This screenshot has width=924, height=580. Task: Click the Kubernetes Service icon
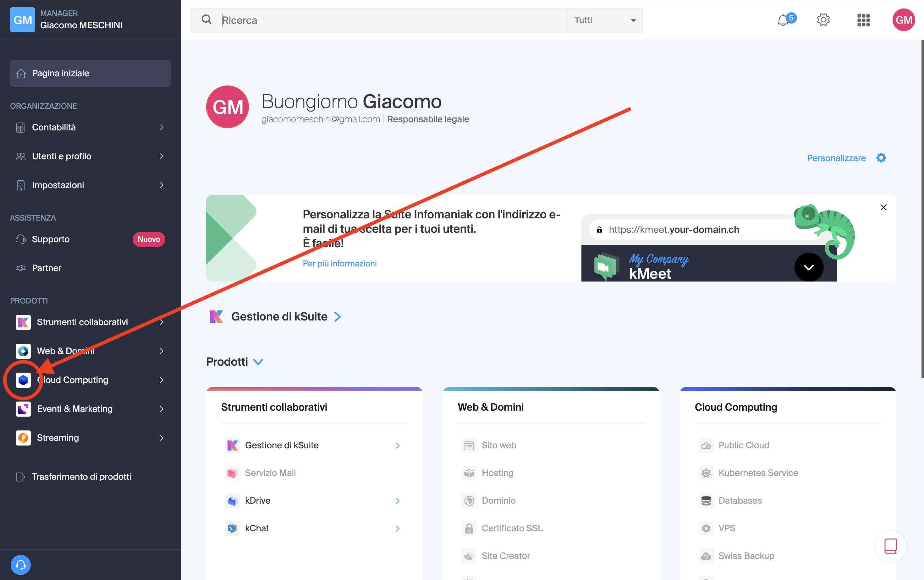coord(706,473)
